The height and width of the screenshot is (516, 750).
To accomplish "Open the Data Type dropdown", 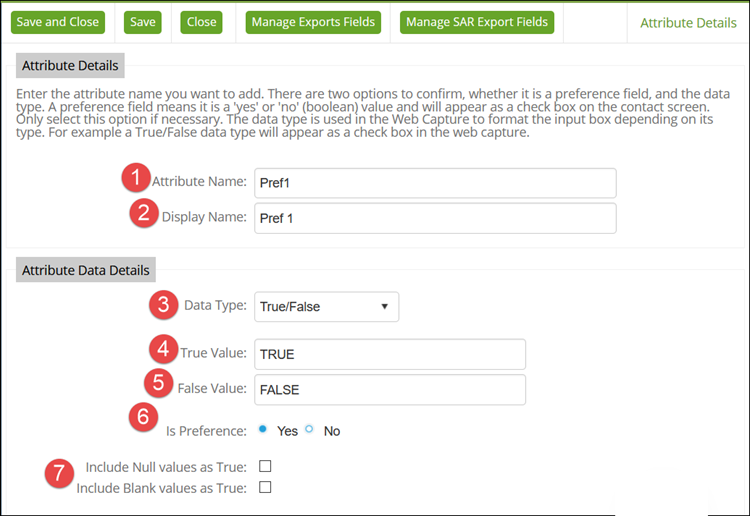I will pos(326,307).
